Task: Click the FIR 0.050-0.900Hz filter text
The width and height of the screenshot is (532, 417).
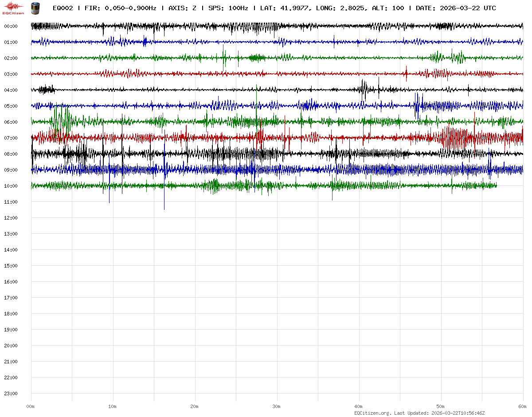Action: pyautogui.click(x=120, y=8)
